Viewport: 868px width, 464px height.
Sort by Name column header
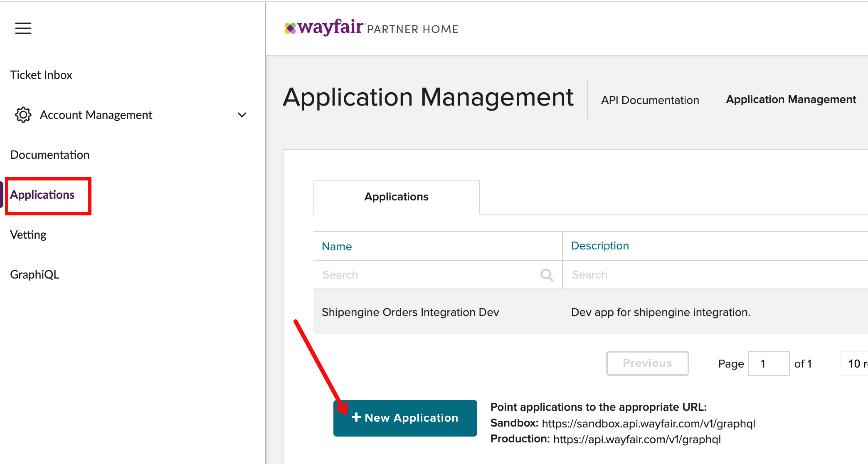[x=337, y=247]
